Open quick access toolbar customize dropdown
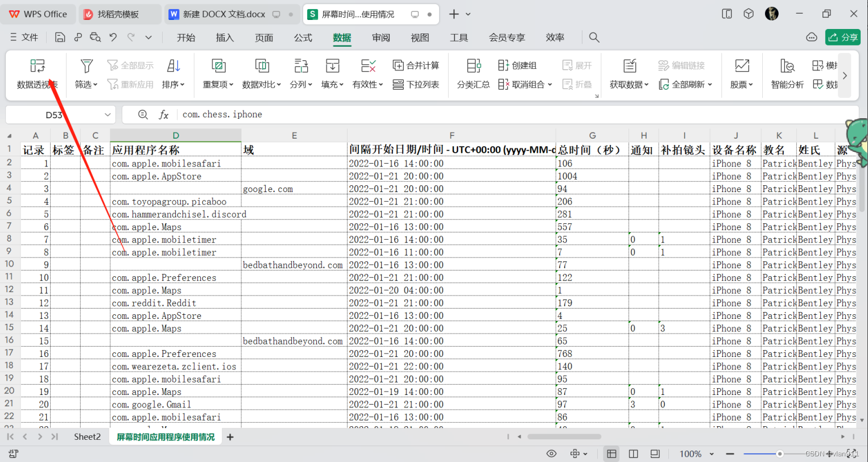This screenshot has width=868, height=462. pyautogui.click(x=148, y=37)
